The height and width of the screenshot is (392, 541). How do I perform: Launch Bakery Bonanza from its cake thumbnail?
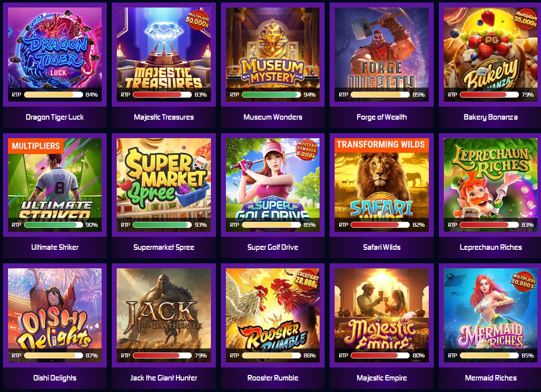point(490,55)
